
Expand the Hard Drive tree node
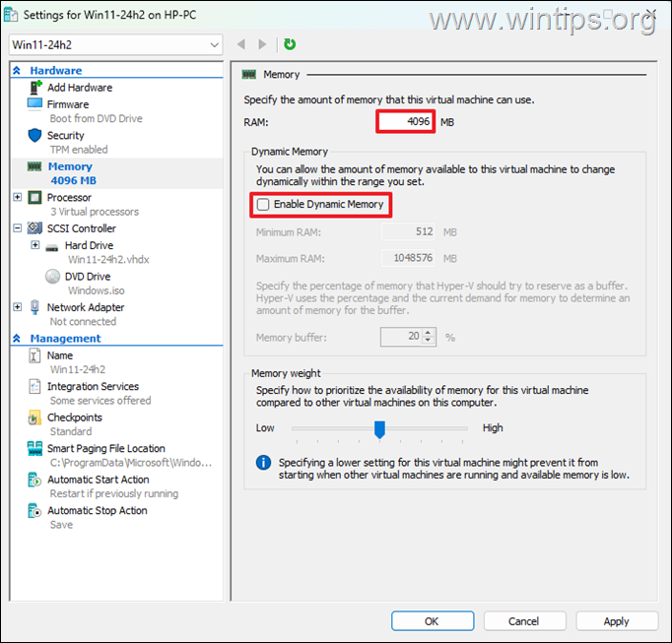tap(35, 245)
